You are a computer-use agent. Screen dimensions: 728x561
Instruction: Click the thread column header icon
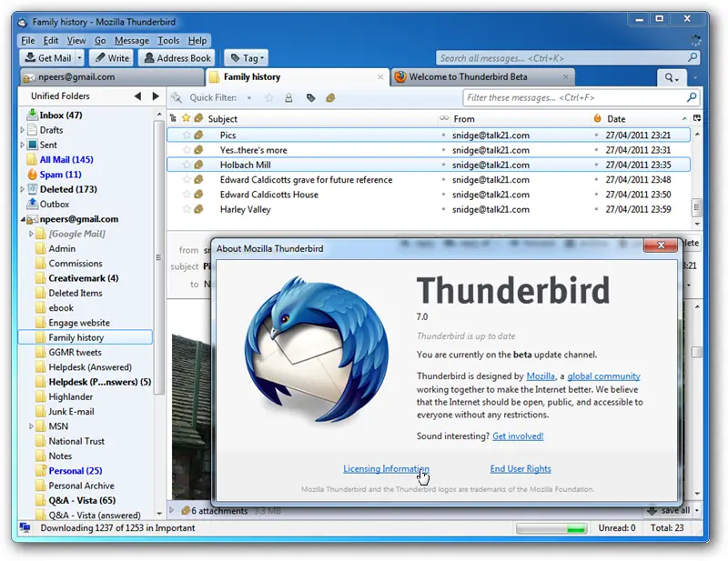pos(173,118)
